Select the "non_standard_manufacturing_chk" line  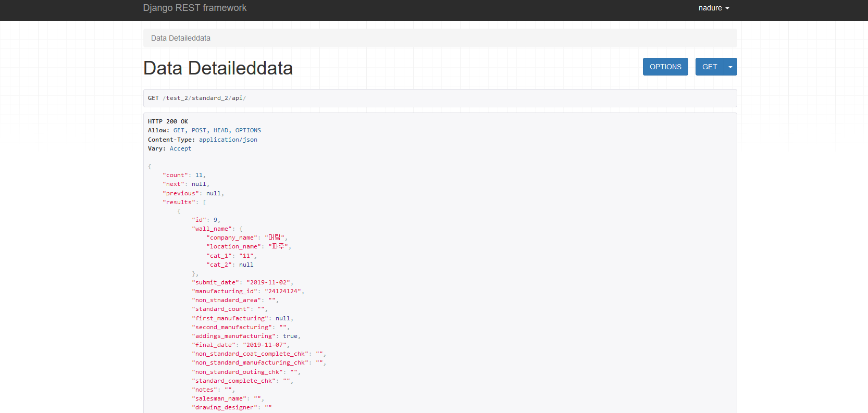tap(259, 362)
